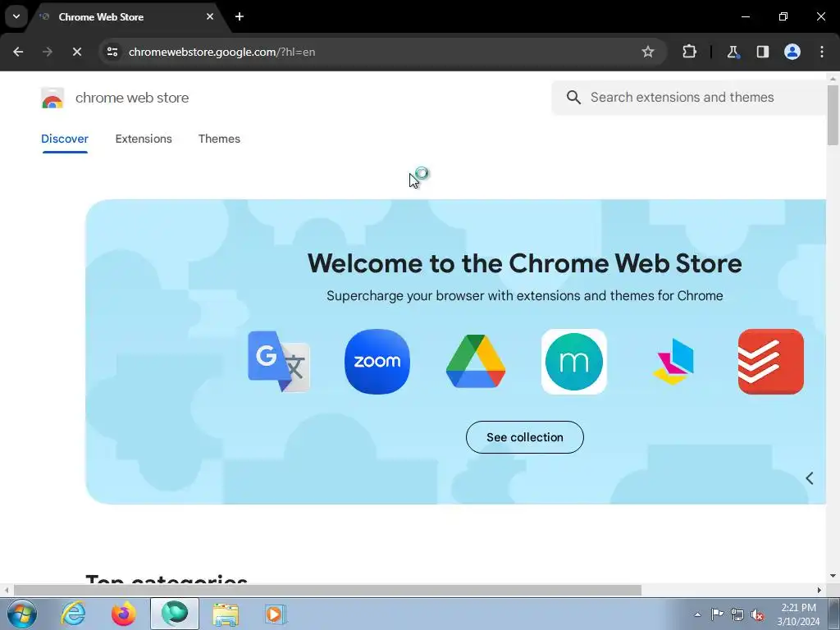This screenshot has width=840, height=630.
Task: Open the Windows Start menu
Action: click(x=21, y=614)
